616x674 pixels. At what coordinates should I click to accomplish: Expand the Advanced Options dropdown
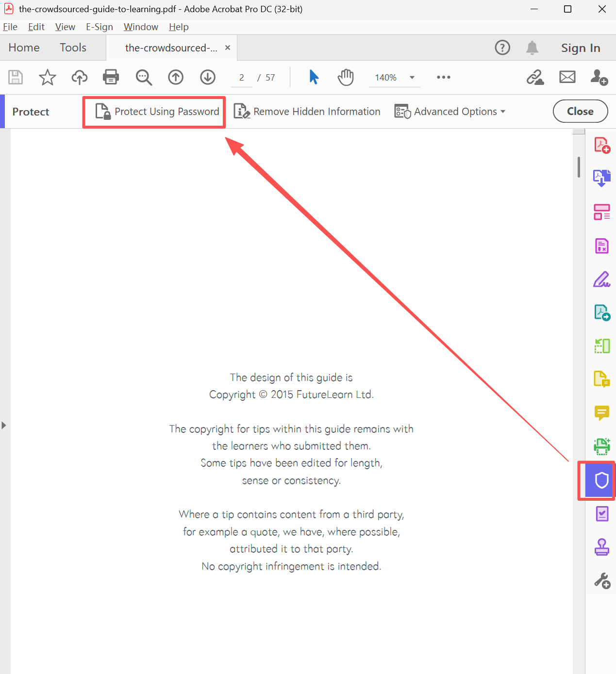click(450, 112)
